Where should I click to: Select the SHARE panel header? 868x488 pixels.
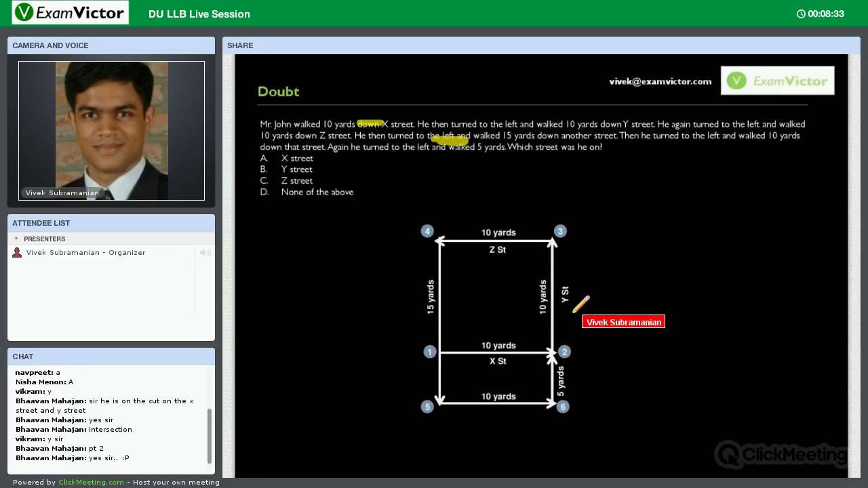pos(541,45)
